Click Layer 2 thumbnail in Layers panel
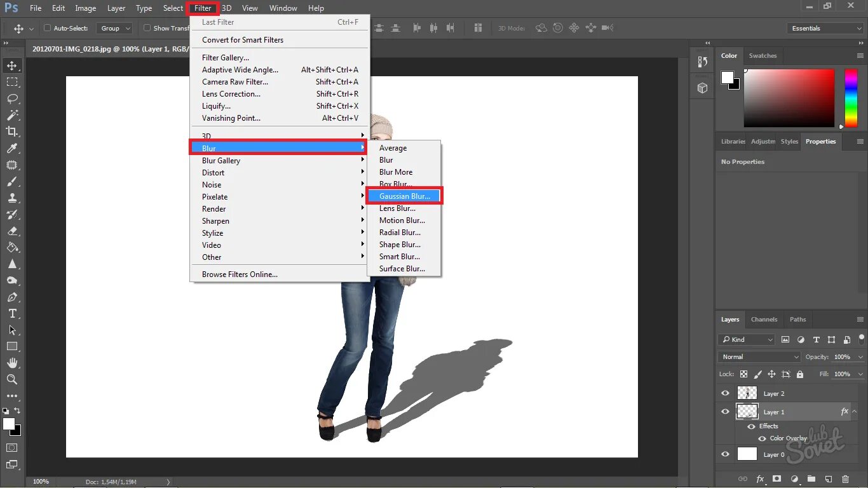The image size is (868, 488). point(747,393)
